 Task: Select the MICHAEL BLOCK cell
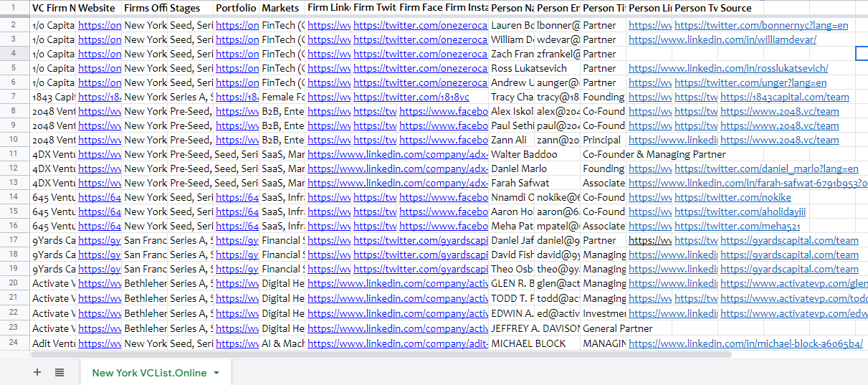[x=535, y=343]
